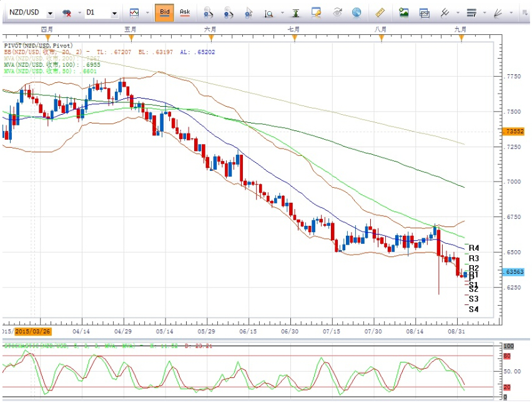Toggle Bid price display
532x403 pixels.
164,12
